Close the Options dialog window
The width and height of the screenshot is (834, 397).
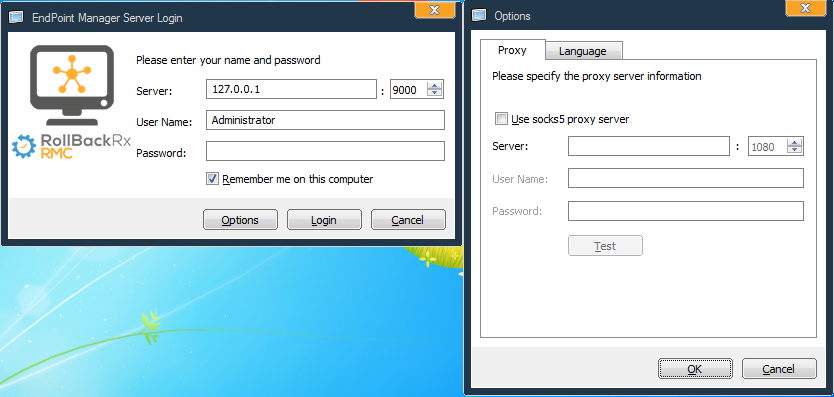click(806, 8)
